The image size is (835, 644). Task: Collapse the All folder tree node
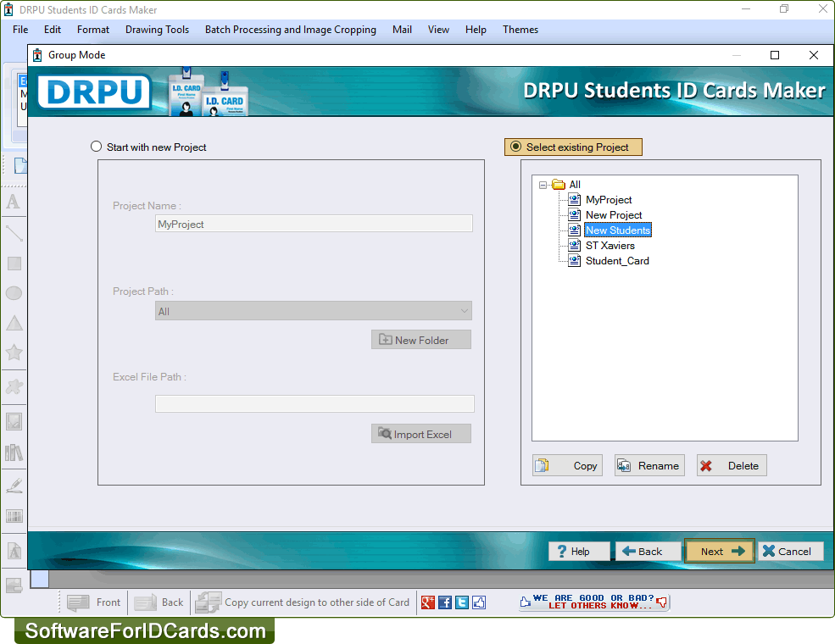pyautogui.click(x=543, y=186)
